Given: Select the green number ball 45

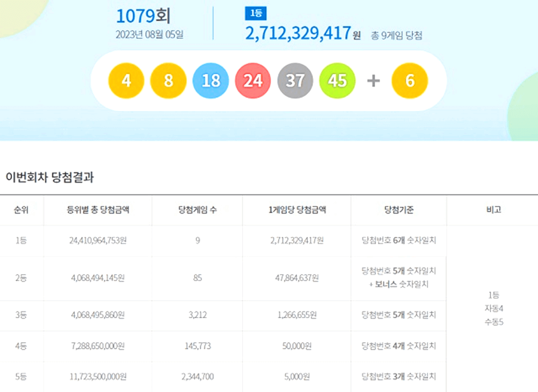Looking at the screenshot, I should coord(337,81).
